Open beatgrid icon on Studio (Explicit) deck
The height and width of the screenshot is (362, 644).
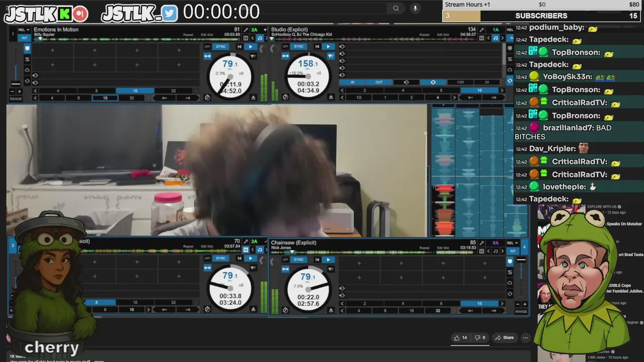(x=481, y=38)
